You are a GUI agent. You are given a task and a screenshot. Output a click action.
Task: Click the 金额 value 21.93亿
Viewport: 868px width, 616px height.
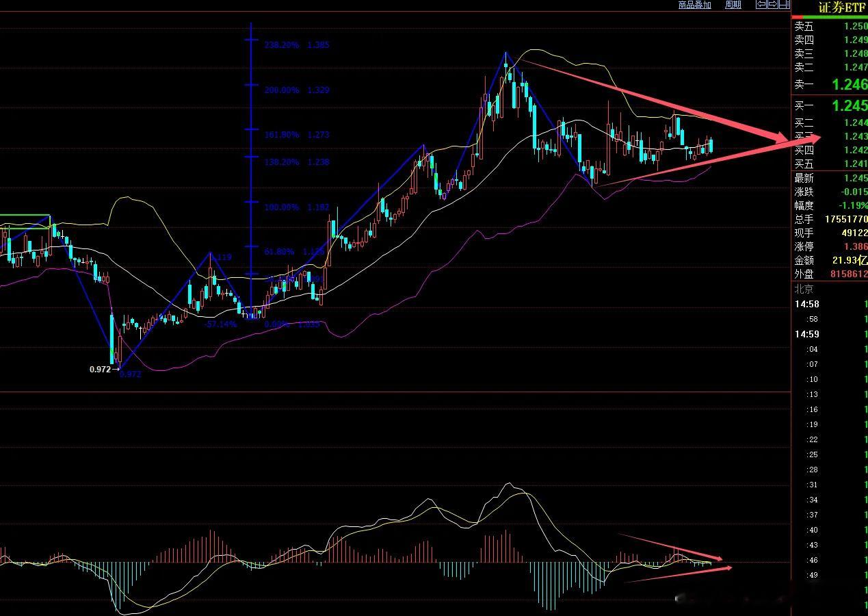coord(850,260)
